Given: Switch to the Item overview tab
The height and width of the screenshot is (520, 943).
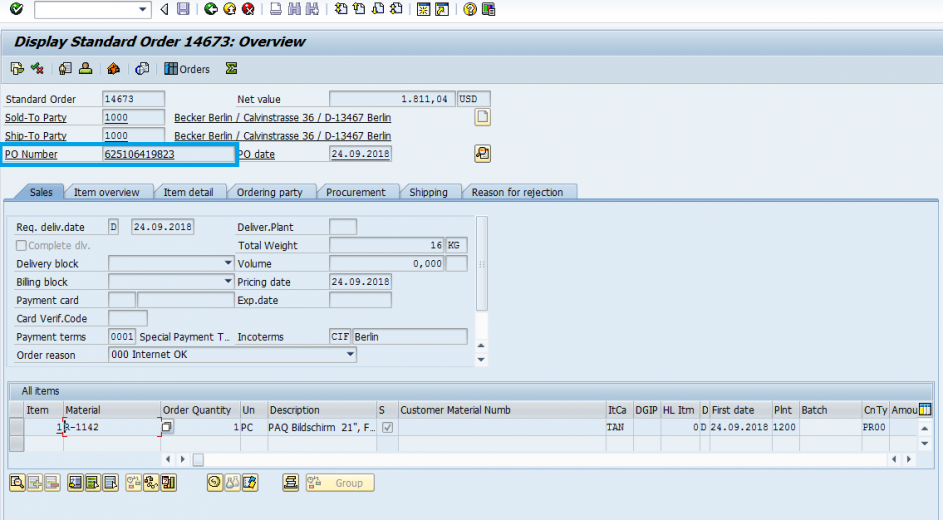Looking at the screenshot, I should [106, 192].
